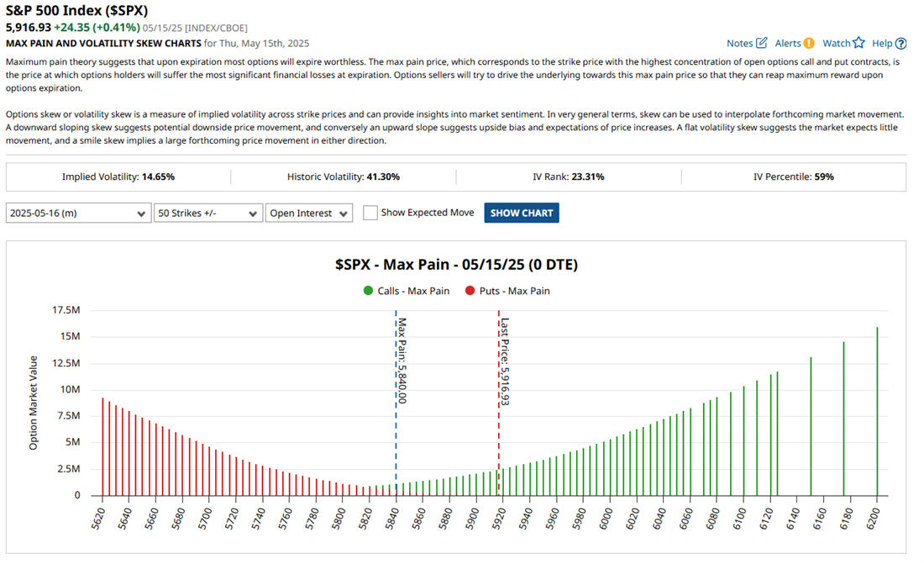The height and width of the screenshot is (564, 924).
Task: Select the red put bar at strike 5620
Action: pyautogui.click(x=102, y=447)
